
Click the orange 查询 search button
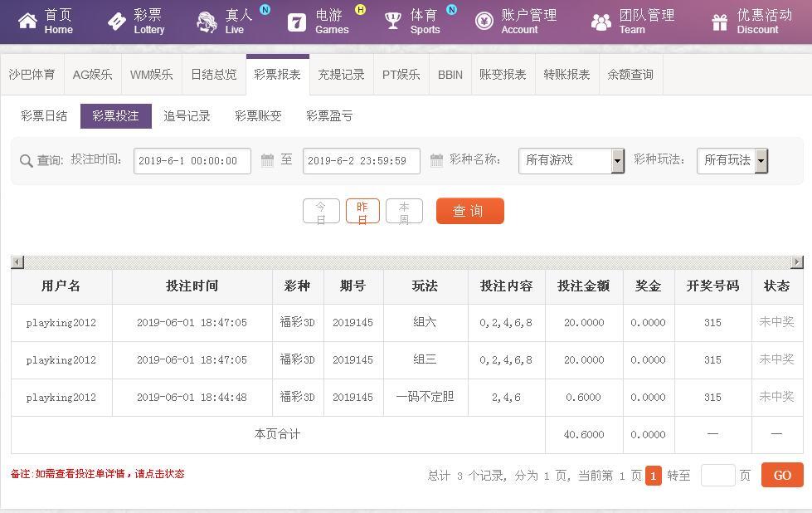tap(469, 211)
